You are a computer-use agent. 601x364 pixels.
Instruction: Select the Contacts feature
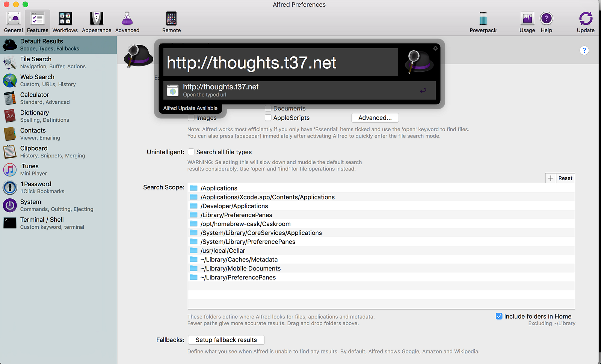(59, 134)
